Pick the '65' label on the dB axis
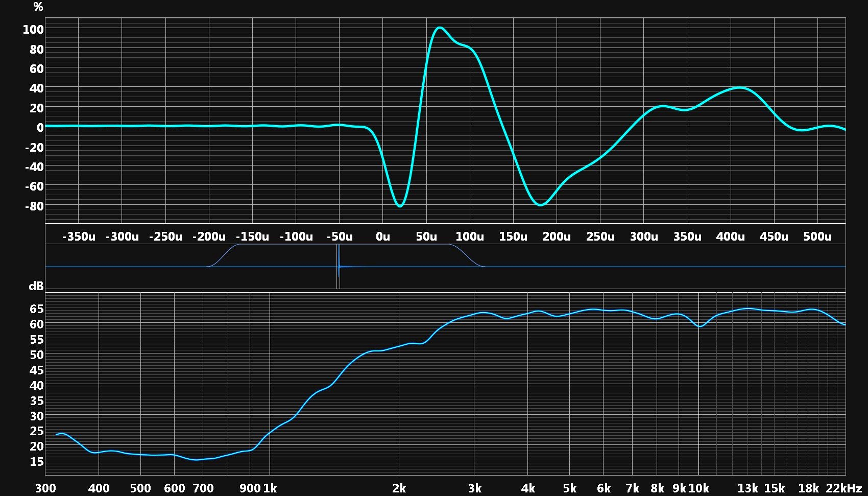868x496 pixels. click(37, 309)
